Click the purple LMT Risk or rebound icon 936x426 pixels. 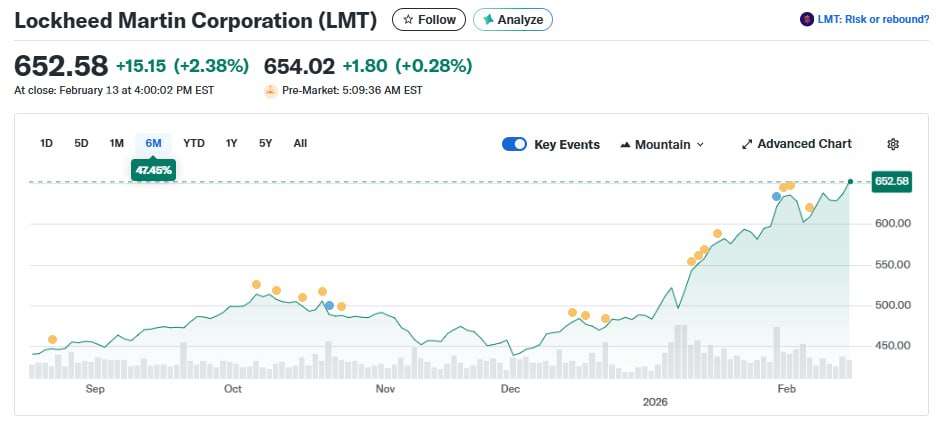tap(807, 19)
